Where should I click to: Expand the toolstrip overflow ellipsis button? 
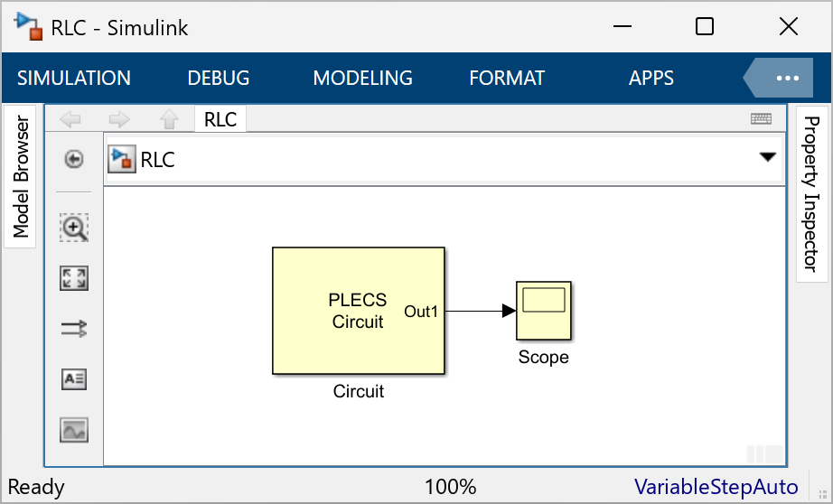coord(787,79)
